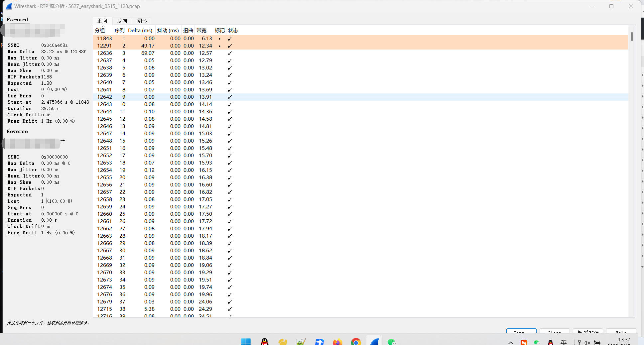Open QQ penguin icon next to Start

264,341
